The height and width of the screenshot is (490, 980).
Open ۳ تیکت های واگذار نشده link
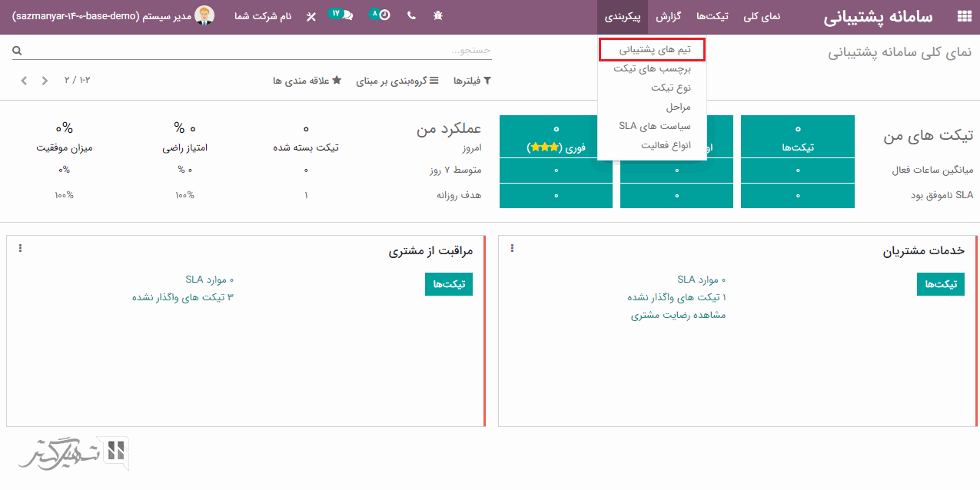(x=183, y=297)
